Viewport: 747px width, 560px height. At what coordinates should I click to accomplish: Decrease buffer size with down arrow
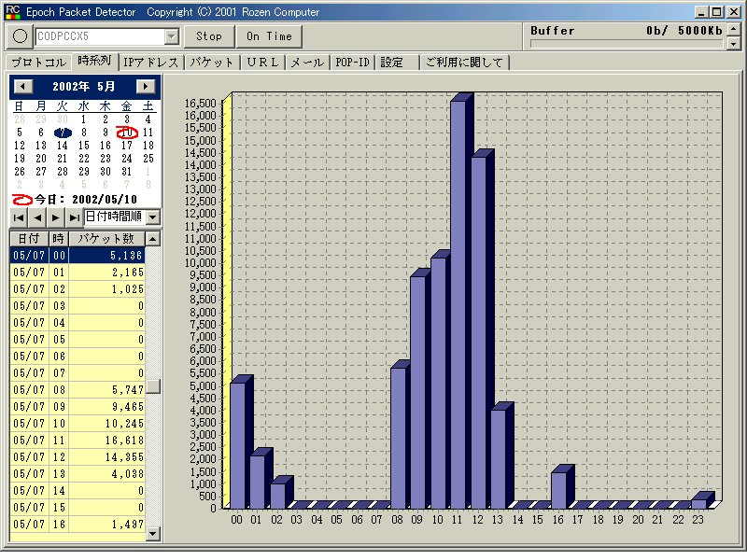pos(734,44)
